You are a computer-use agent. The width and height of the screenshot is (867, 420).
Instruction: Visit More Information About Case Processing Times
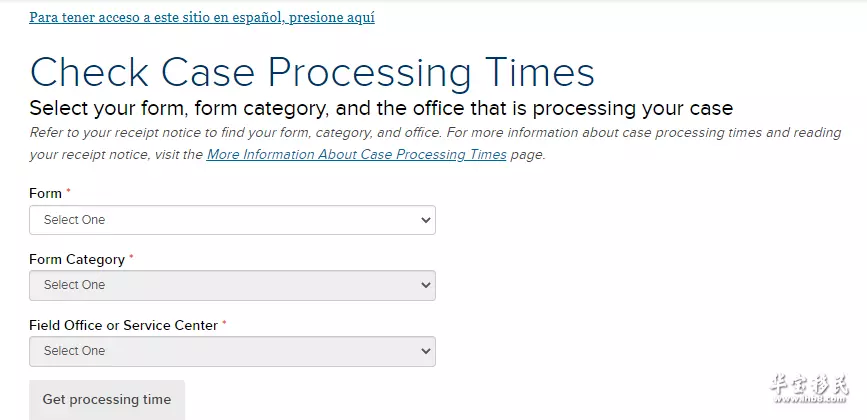357,155
